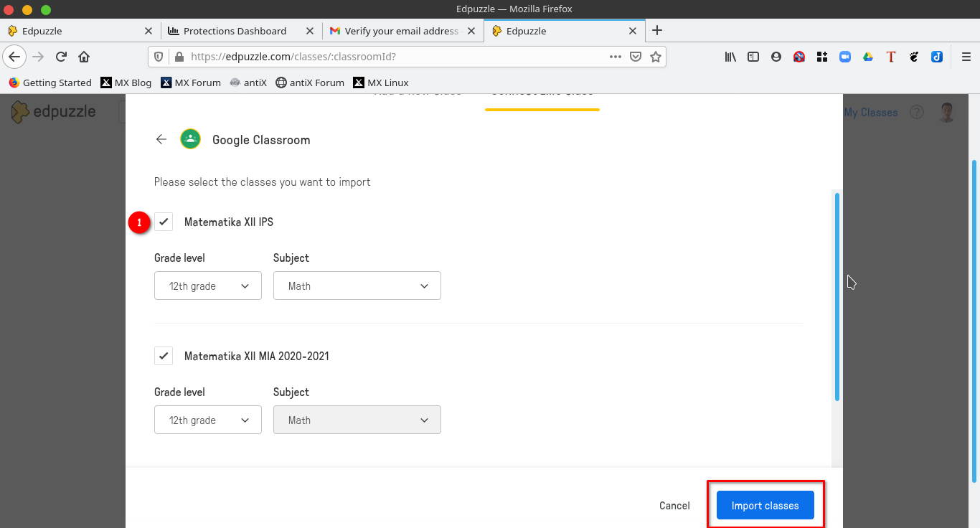Switch to the Protections Dashboard tab

(241, 31)
